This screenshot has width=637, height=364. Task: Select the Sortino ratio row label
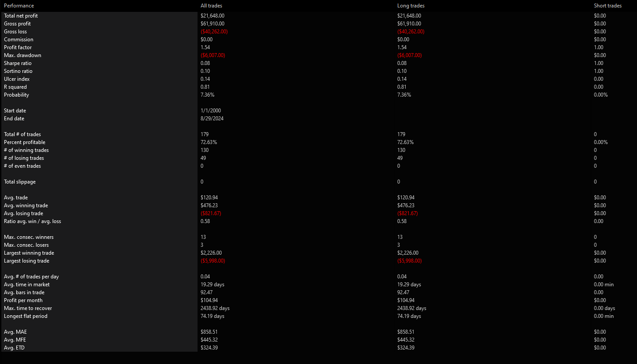(18, 71)
